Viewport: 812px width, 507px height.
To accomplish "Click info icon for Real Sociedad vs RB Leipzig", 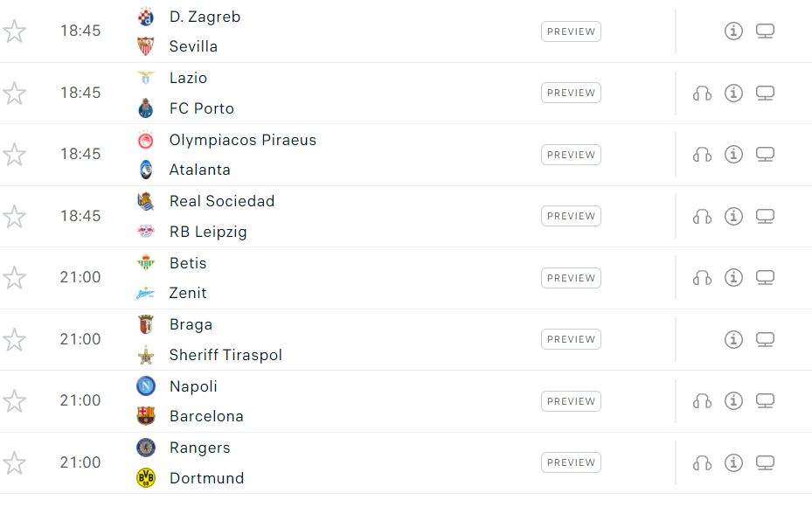I will click(x=733, y=216).
